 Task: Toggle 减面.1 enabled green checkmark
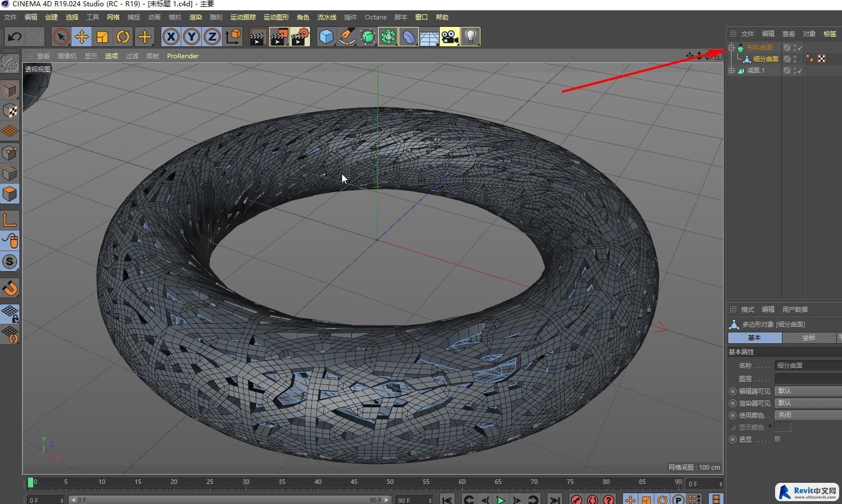pos(800,70)
